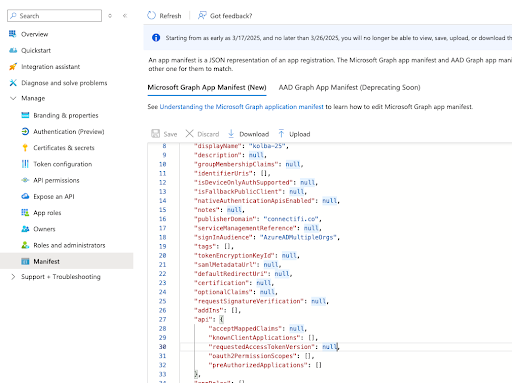Click the App roles icon

point(25,213)
